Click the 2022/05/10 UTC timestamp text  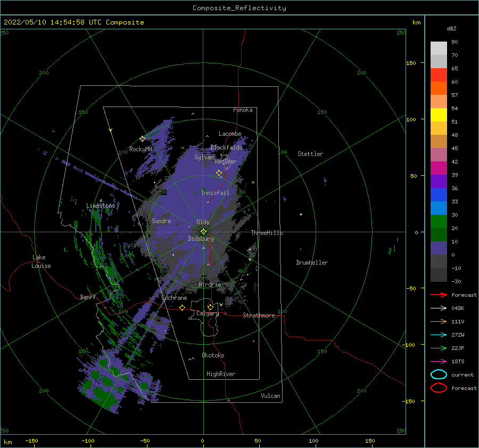pos(73,22)
